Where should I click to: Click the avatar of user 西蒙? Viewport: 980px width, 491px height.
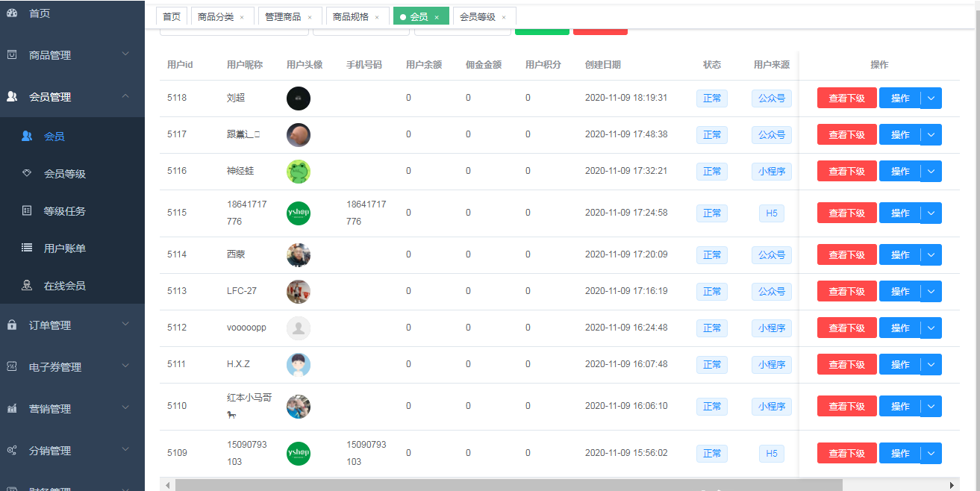tap(299, 255)
